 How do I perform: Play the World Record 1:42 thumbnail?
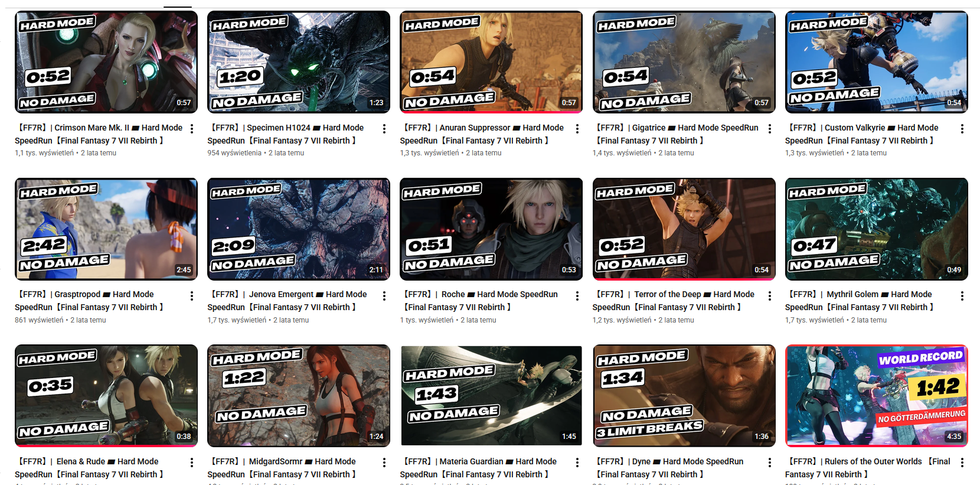(x=877, y=396)
